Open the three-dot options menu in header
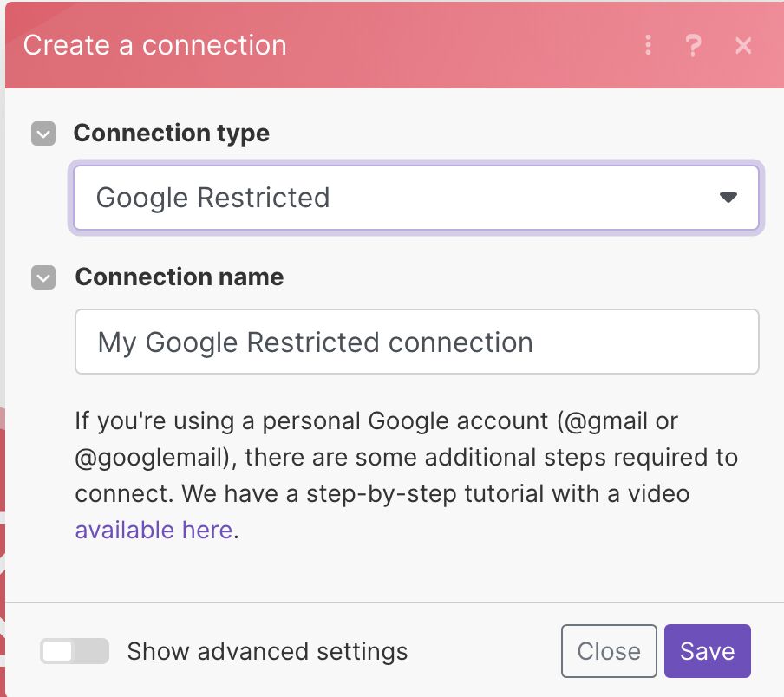The width and height of the screenshot is (784, 697). point(648,45)
